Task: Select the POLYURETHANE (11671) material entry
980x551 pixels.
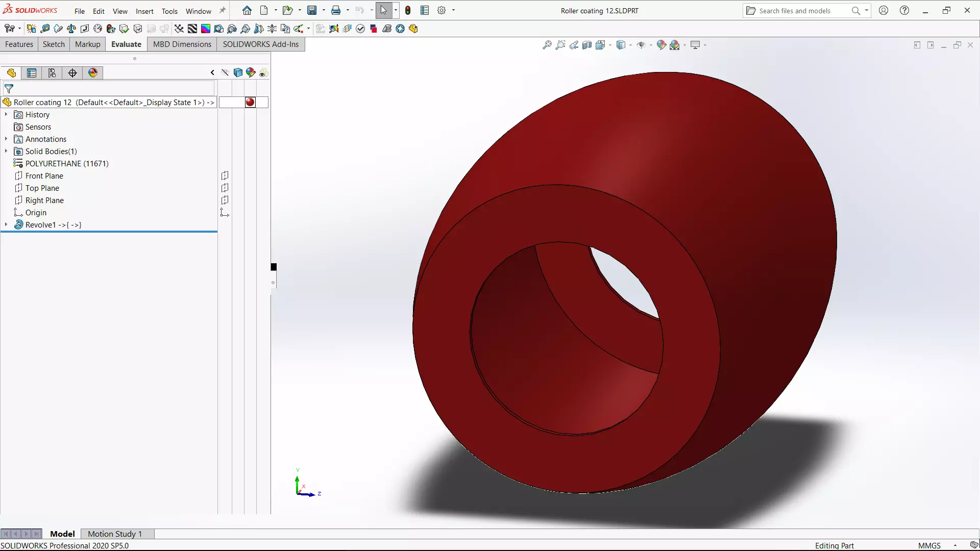Action: [67, 164]
